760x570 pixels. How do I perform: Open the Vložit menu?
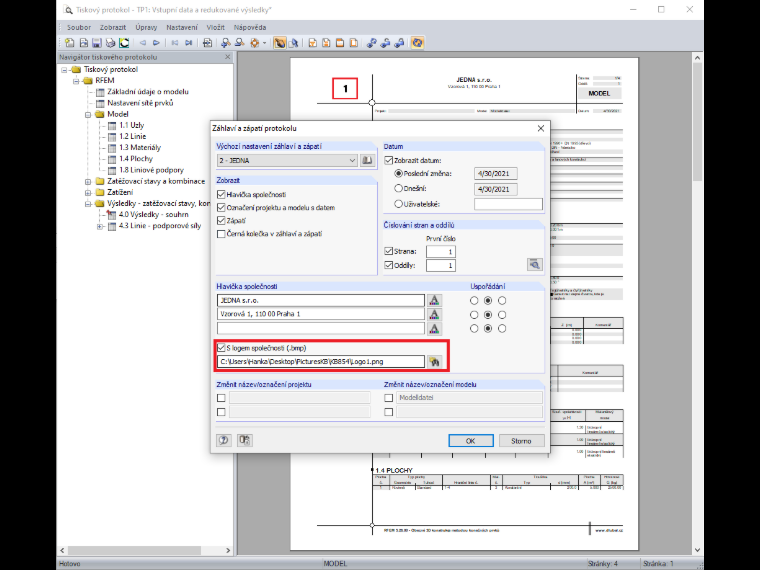point(215,28)
